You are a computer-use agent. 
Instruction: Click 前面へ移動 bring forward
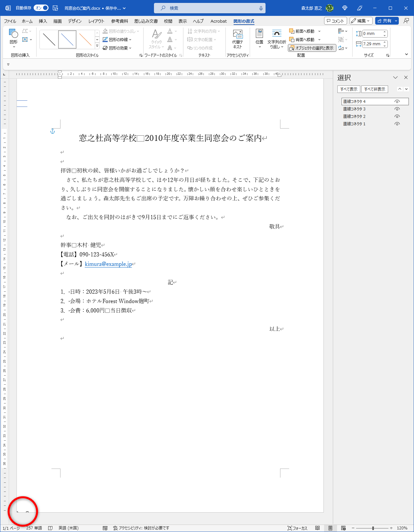pos(302,31)
